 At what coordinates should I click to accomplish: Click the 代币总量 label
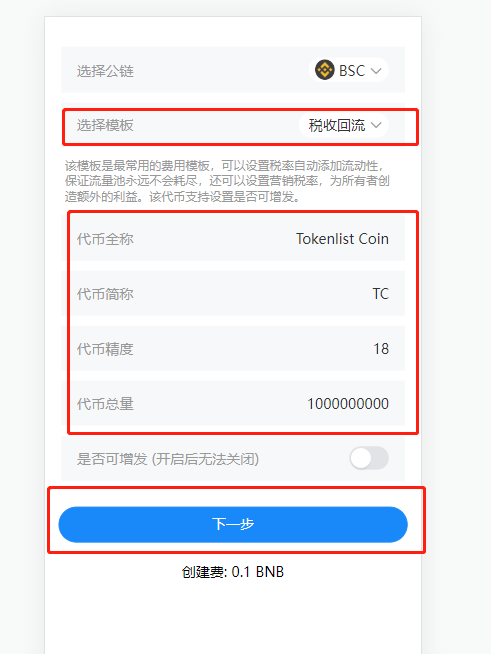pyautogui.click(x=105, y=404)
